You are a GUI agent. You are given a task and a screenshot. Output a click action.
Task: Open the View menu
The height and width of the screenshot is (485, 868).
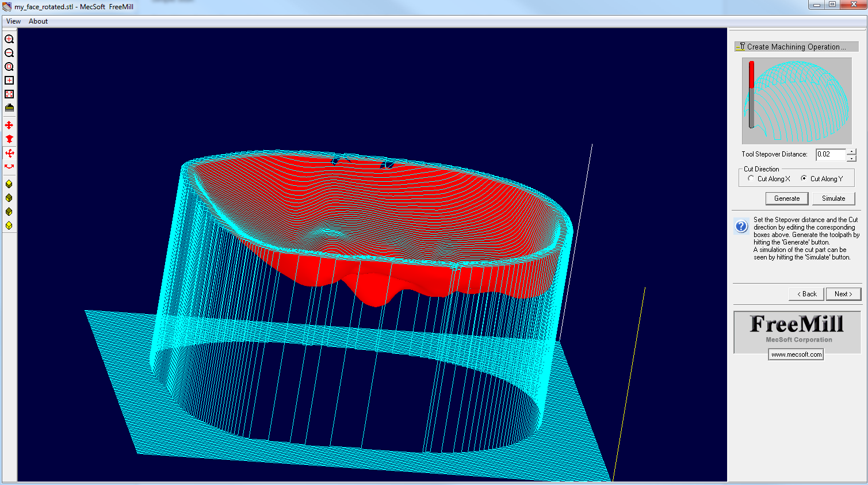point(13,21)
